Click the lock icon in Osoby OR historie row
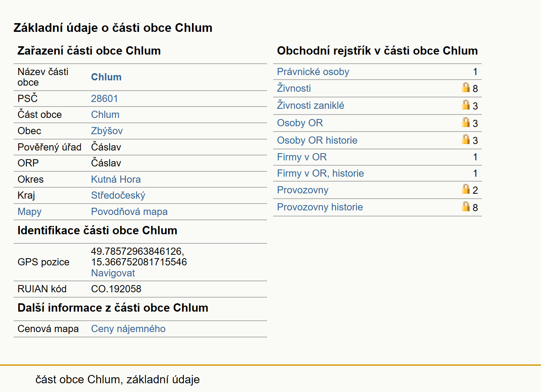This screenshot has height=392, width=541. point(466,139)
